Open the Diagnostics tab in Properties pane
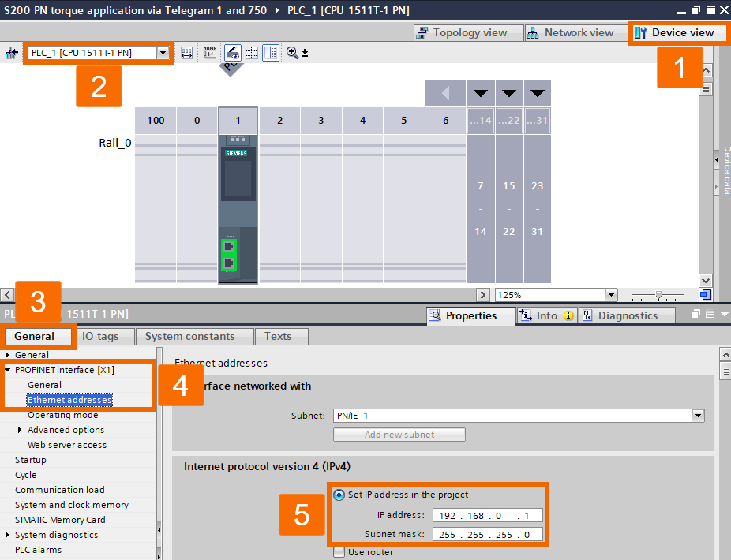 [626, 315]
